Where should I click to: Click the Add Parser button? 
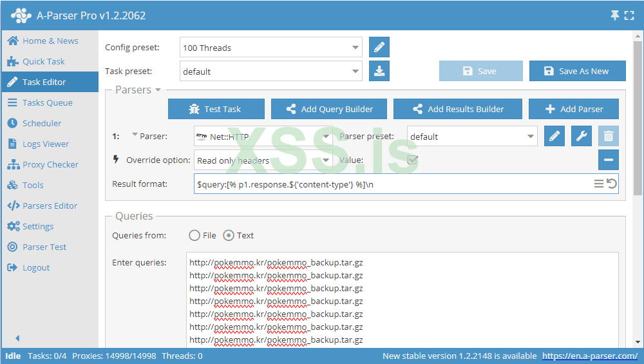click(x=573, y=109)
